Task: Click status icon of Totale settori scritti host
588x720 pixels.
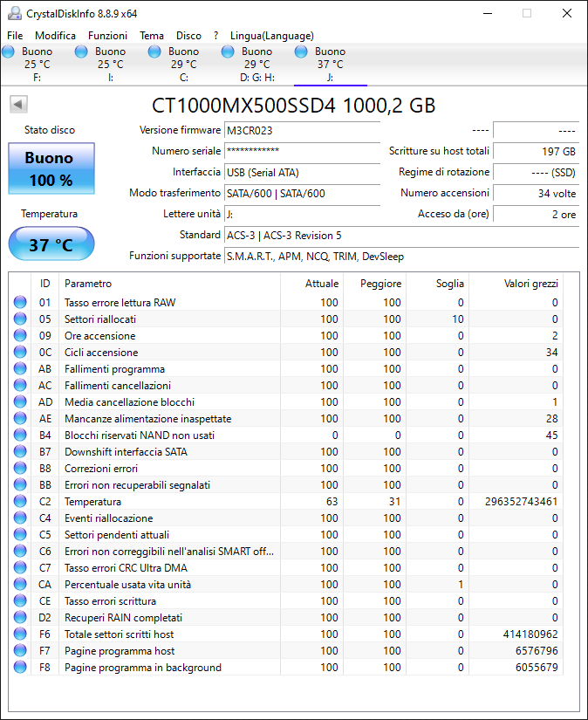Action: click(x=20, y=634)
